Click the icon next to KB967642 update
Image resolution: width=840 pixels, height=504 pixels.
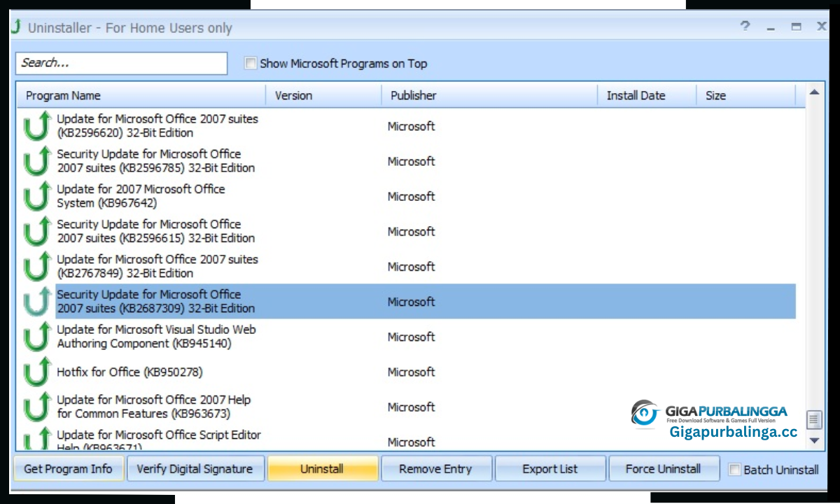click(38, 196)
